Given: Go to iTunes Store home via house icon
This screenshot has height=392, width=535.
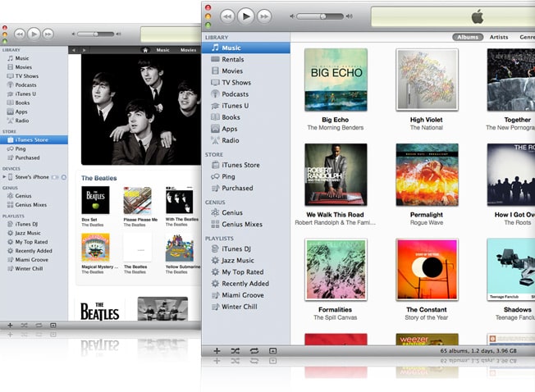Looking at the screenshot, I should coord(145,50).
